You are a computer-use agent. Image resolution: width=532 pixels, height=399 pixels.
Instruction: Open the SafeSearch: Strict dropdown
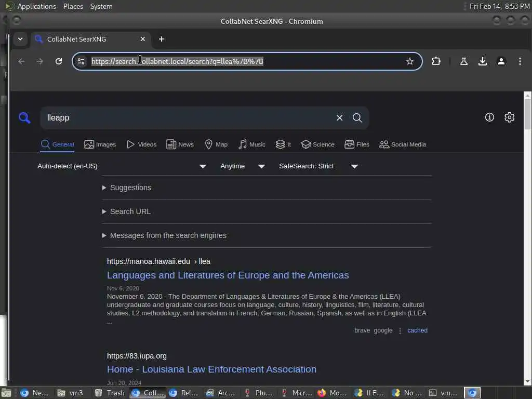click(318, 166)
